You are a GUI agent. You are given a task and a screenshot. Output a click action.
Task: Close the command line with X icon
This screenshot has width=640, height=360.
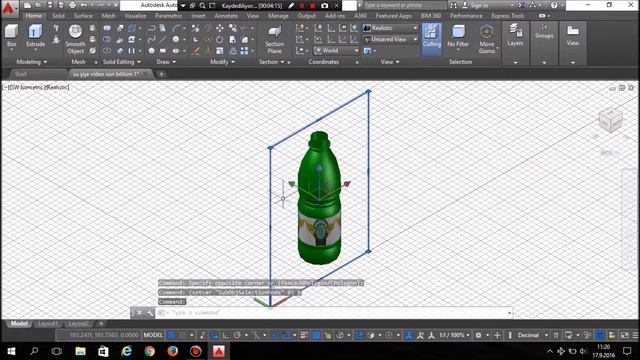tap(139, 313)
